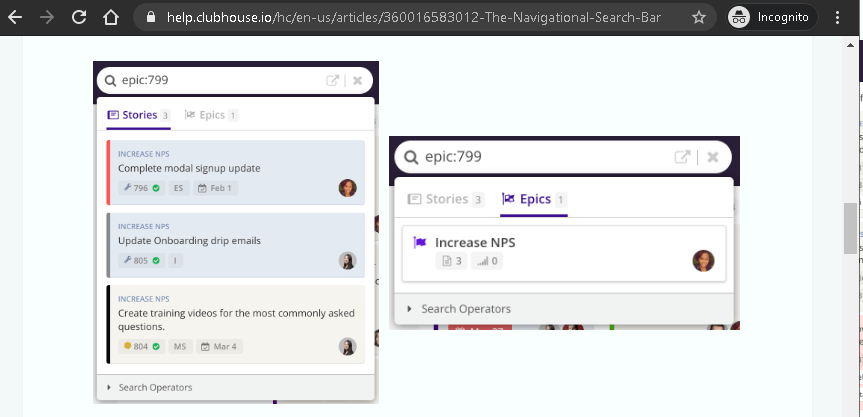Clear the right search bar with X
863x417 pixels.
pos(713,157)
